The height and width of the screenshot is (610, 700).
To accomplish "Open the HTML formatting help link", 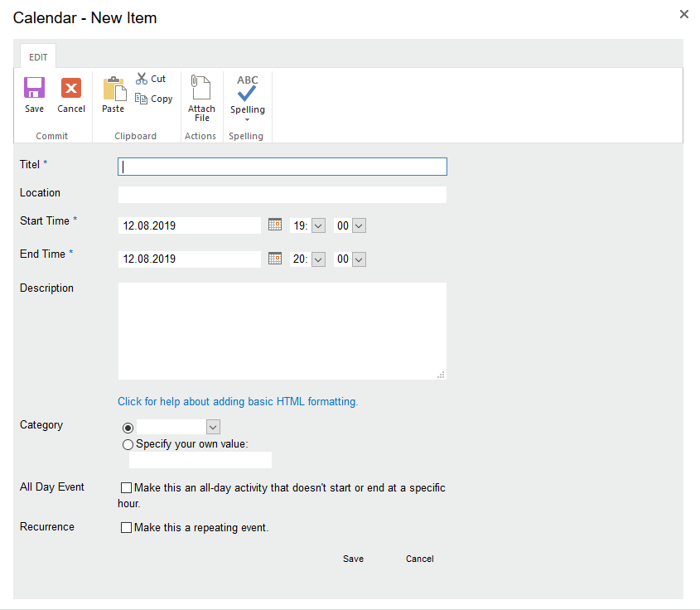I will (238, 401).
